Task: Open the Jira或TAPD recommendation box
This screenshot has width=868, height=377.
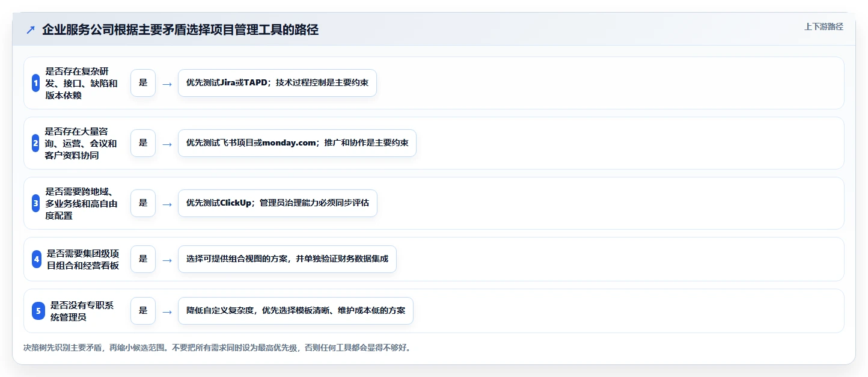Action: pos(277,83)
